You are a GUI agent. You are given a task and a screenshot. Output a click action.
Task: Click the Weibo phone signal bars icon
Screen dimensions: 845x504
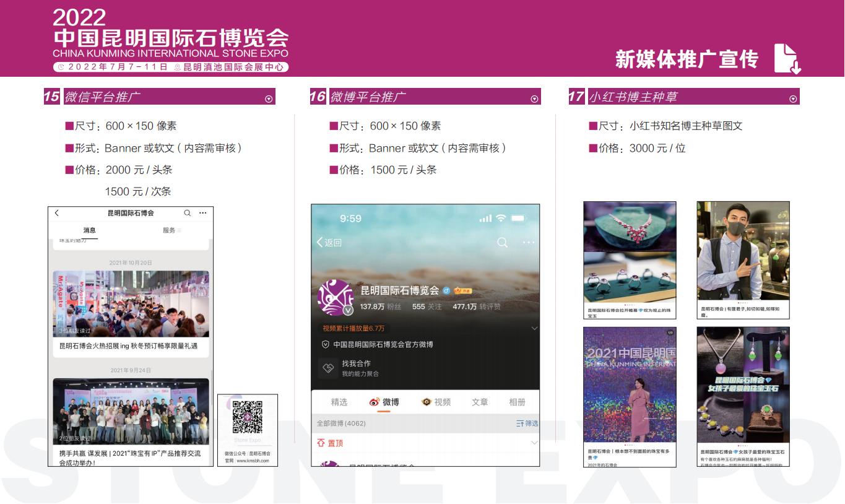pos(485,219)
